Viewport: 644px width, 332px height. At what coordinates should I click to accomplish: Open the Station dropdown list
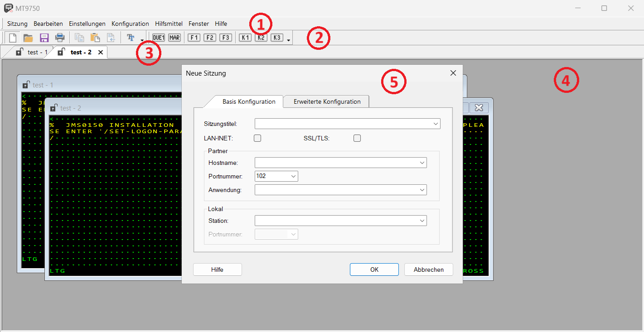pos(422,221)
